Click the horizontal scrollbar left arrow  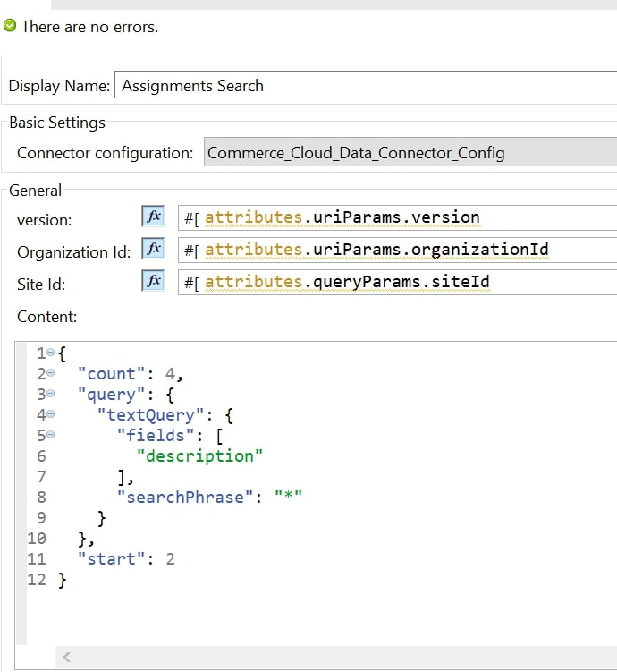pyautogui.click(x=67, y=658)
